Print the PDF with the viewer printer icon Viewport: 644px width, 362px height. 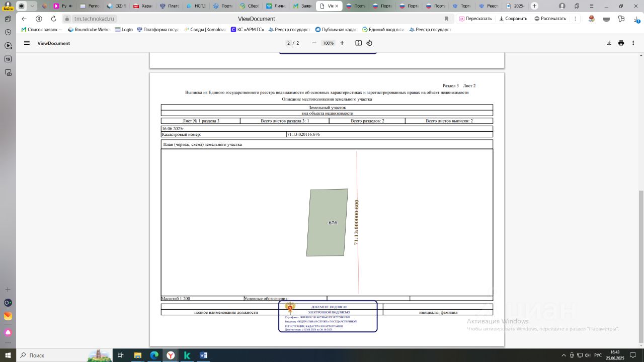point(621,43)
